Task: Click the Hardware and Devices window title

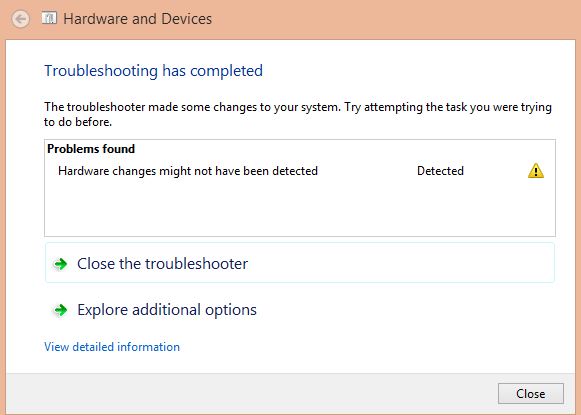Action: pyautogui.click(x=137, y=19)
